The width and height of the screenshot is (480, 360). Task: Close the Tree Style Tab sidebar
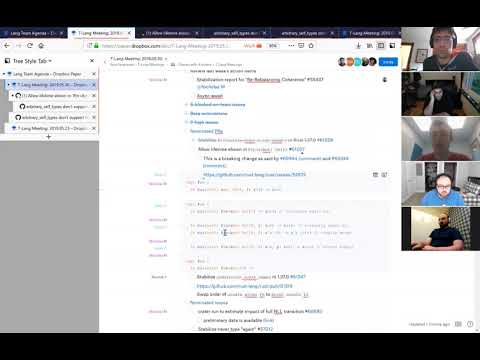[x=92, y=61]
